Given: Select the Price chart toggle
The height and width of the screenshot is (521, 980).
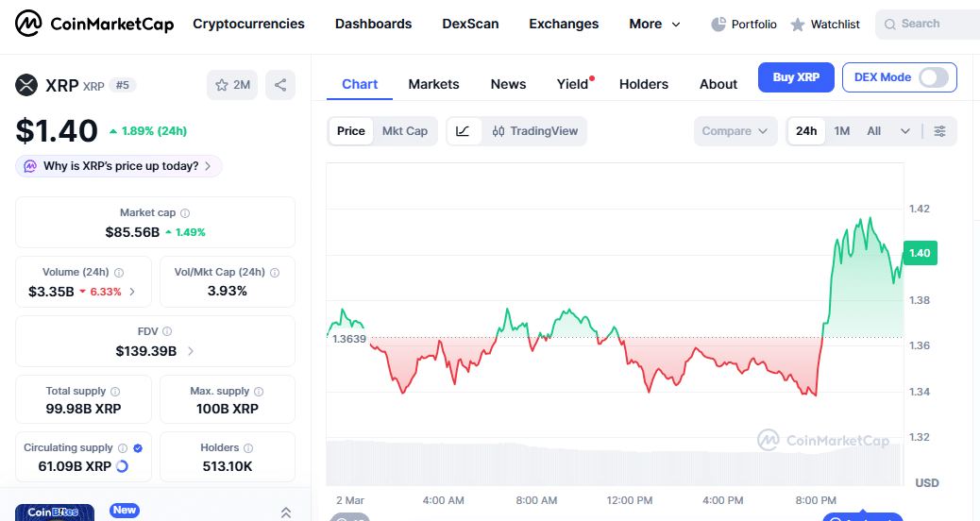Looking at the screenshot, I should click(x=350, y=131).
